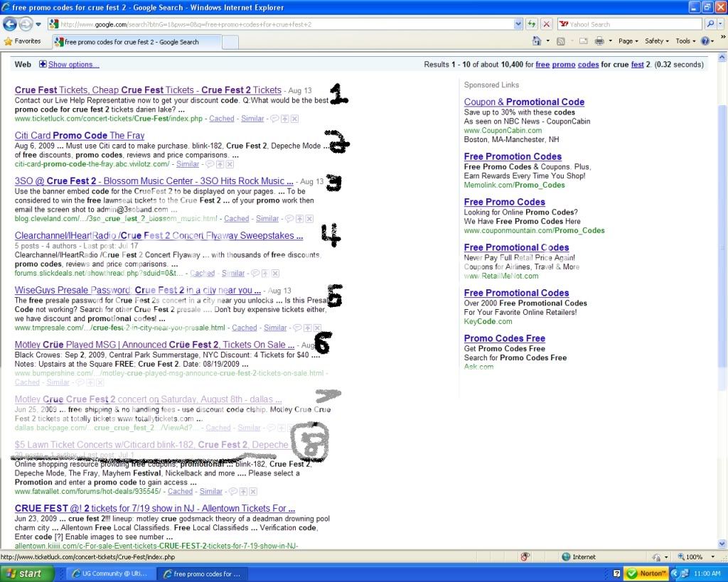Open the 'WiseGuys Presale Password' result
Image resolution: width=728 pixels, height=582 pixels.
137,290
